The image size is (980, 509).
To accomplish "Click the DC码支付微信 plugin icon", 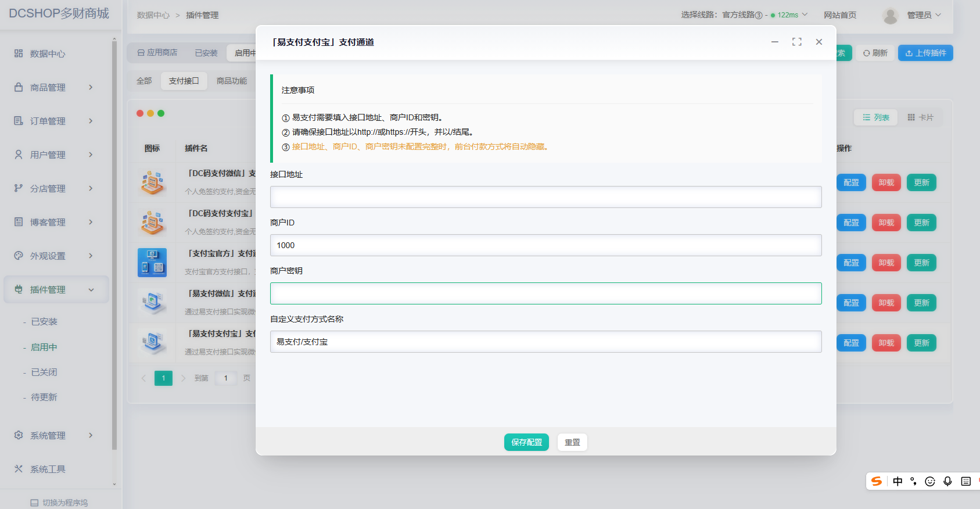I will pos(152,182).
